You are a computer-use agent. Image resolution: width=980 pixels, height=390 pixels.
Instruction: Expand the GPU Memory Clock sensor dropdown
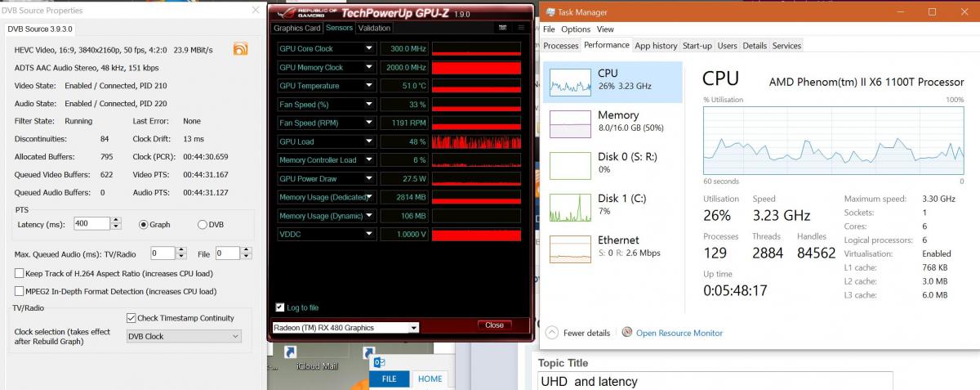(x=370, y=67)
